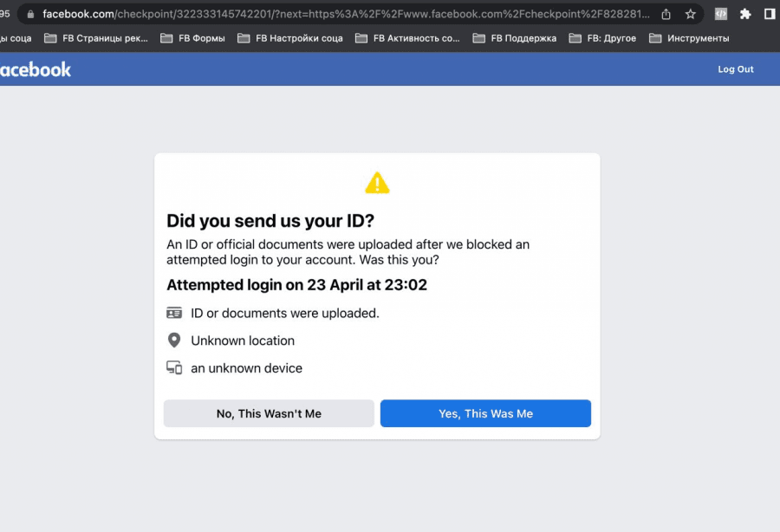Click the unknown device icon

click(174, 367)
